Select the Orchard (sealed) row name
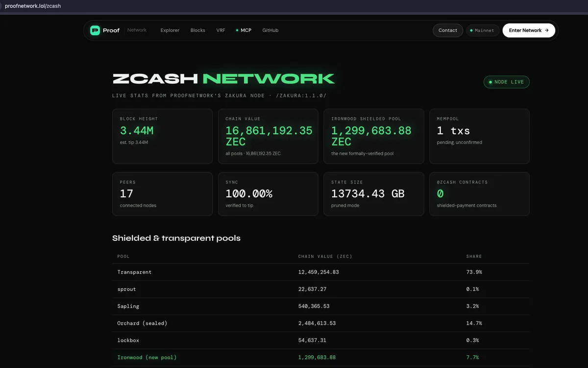This screenshot has width=588, height=368. pyautogui.click(x=142, y=323)
